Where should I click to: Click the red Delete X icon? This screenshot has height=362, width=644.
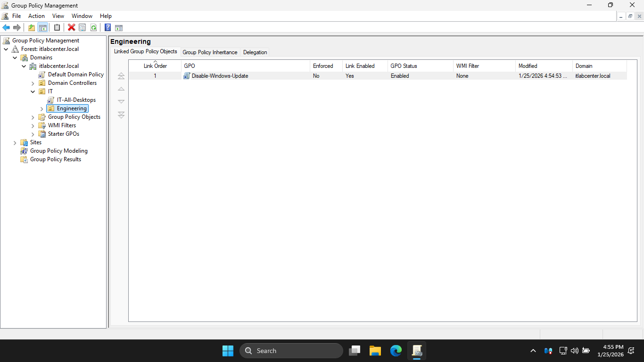pyautogui.click(x=71, y=27)
